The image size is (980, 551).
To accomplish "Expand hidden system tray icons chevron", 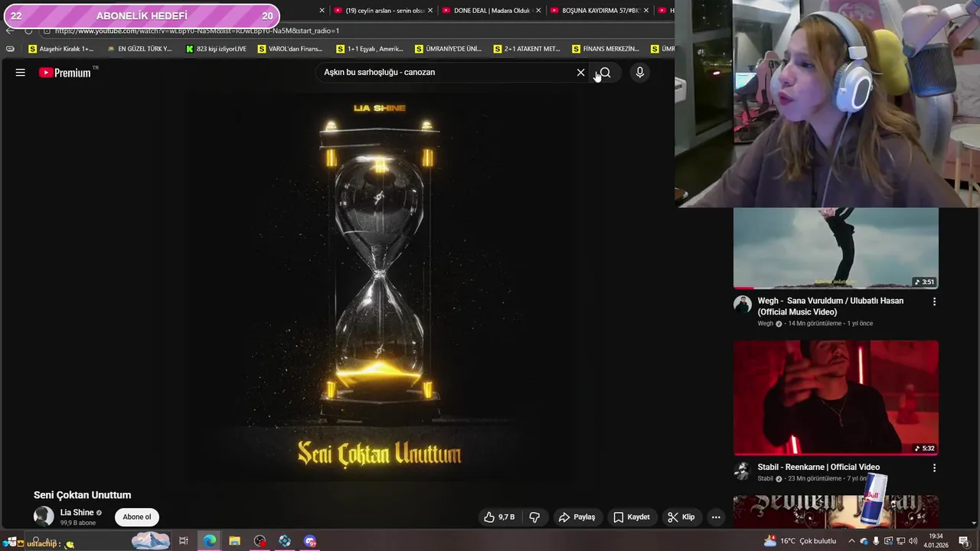I will (851, 541).
